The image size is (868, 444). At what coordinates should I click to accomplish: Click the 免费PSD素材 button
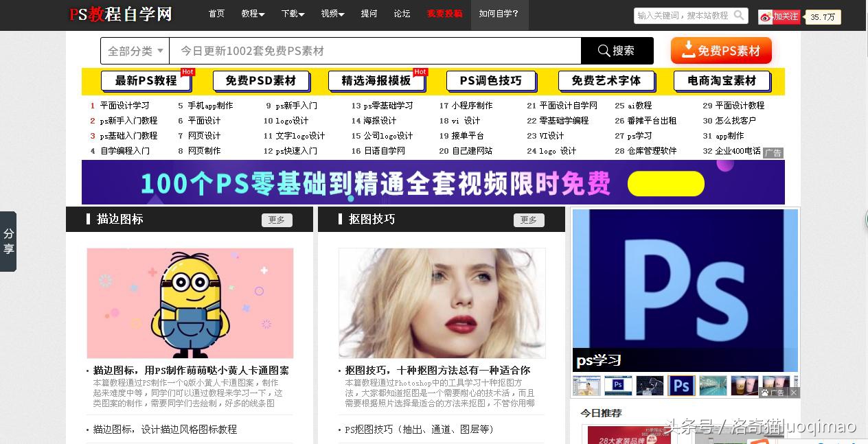point(260,81)
